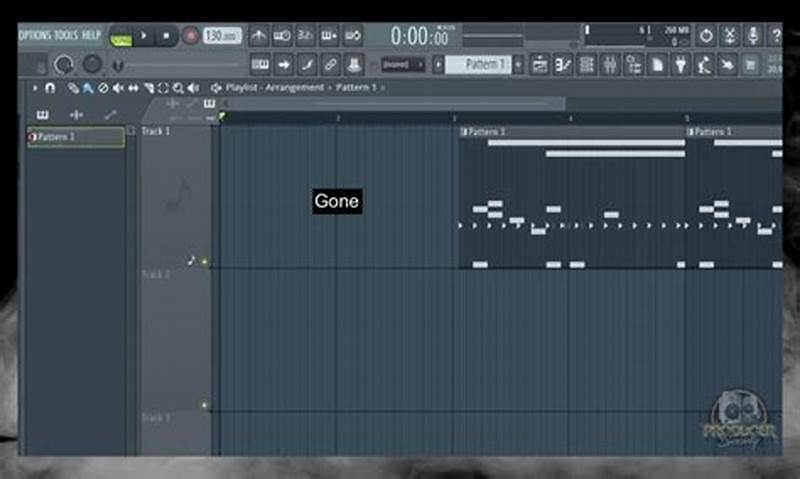Click the Play button
Viewport: 800px width, 479px height.
point(144,36)
